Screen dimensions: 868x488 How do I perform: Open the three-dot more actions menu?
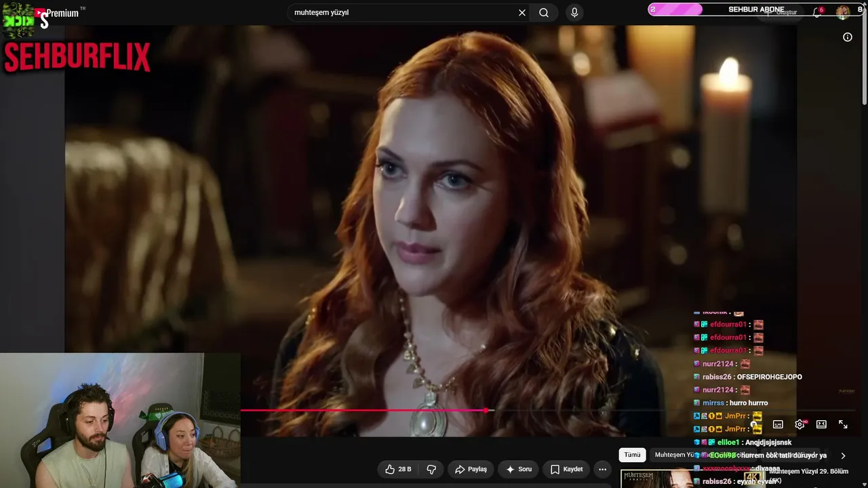(602, 469)
